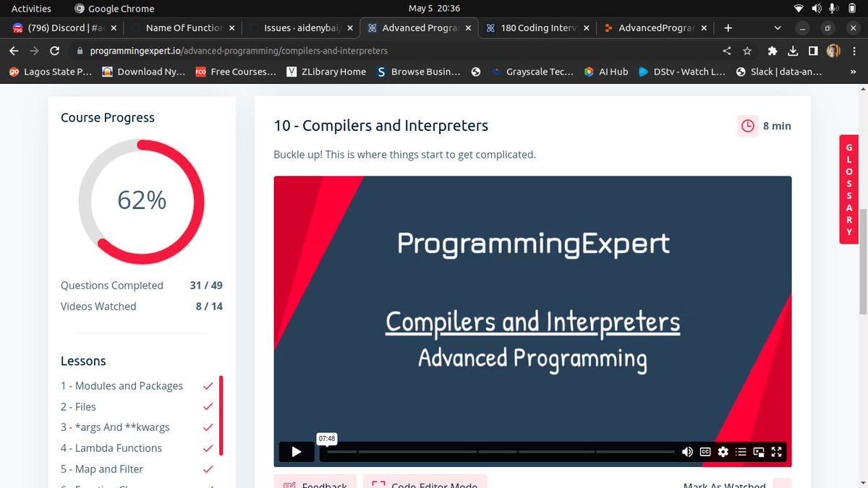Open Slack data-an... bookmark

point(779,72)
